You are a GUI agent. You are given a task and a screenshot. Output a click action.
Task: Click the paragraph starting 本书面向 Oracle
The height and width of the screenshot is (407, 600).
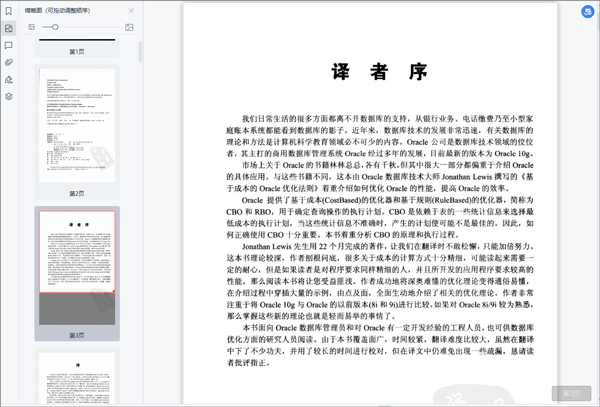pyautogui.click(x=380, y=345)
